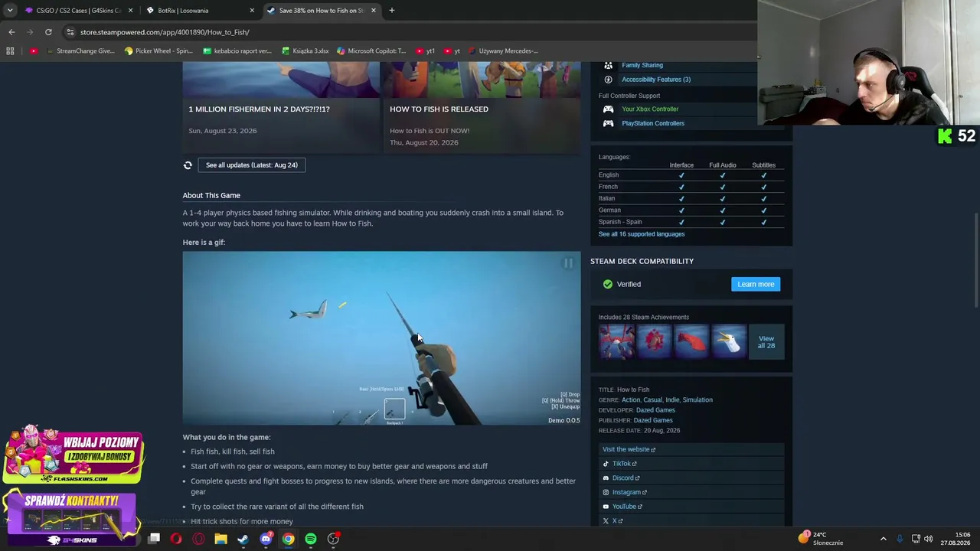The height and width of the screenshot is (551, 980).
Task: Click the PlayStation controller icon
Action: click(x=608, y=123)
